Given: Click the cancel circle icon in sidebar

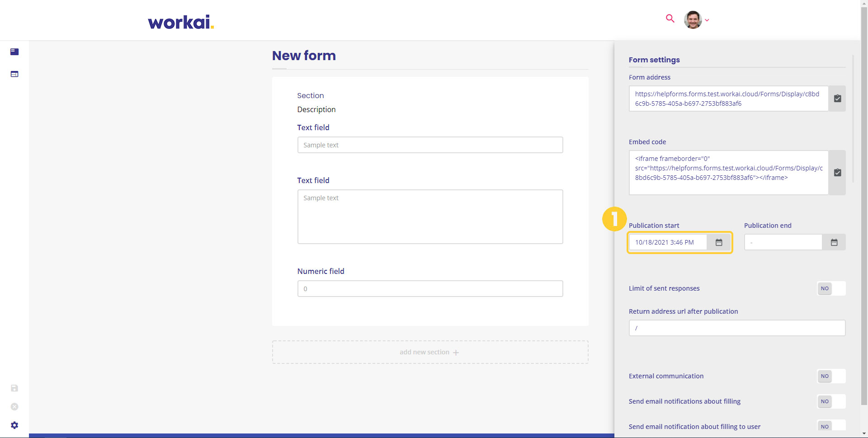Looking at the screenshot, I should click(x=14, y=407).
